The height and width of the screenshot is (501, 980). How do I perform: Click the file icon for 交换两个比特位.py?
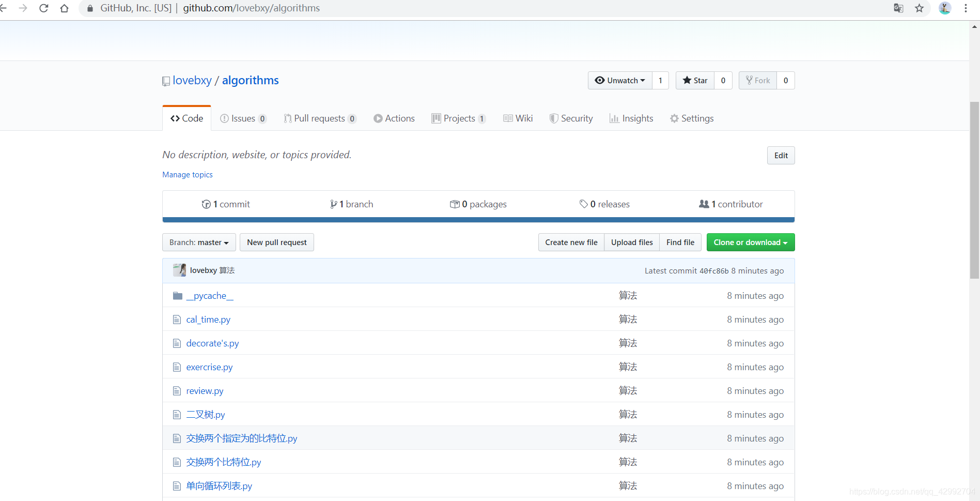click(x=177, y=462)
